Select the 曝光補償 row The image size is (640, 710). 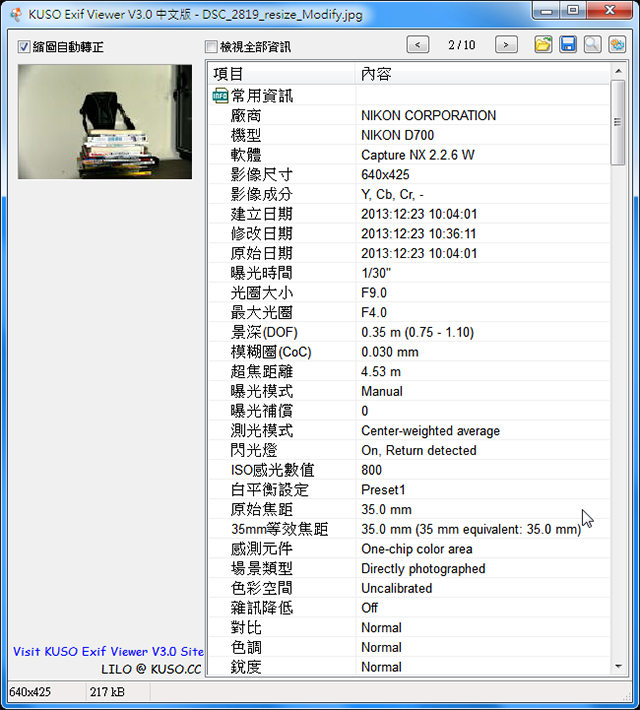click(x=409, y=411)
